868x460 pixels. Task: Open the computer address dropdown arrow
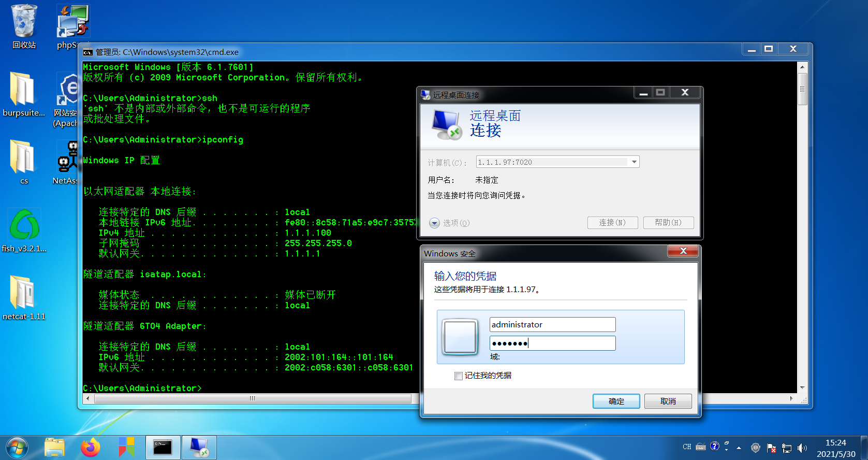pyautogui.click(x=634, y=162)
